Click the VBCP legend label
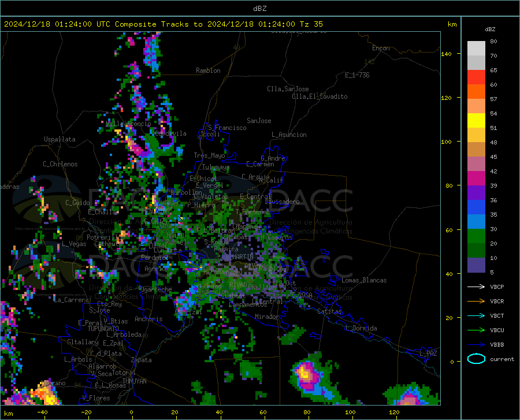The height and width of the screenshot is (420, 520). point(497,287)
